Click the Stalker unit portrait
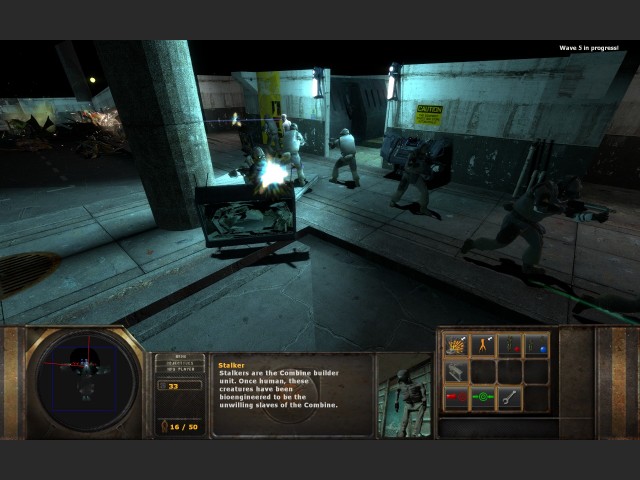Image resolution: width=640 pixels, height=480 pixels. 405,396
